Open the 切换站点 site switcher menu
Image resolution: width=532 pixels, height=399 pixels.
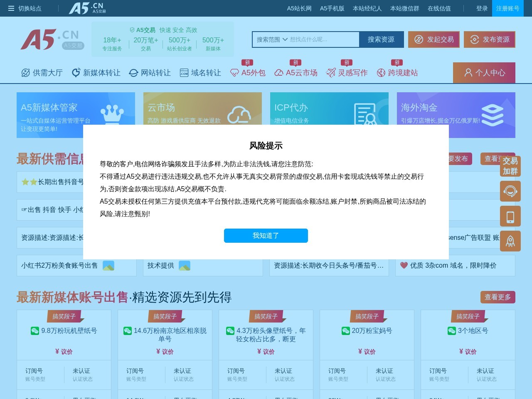point(30,8)
